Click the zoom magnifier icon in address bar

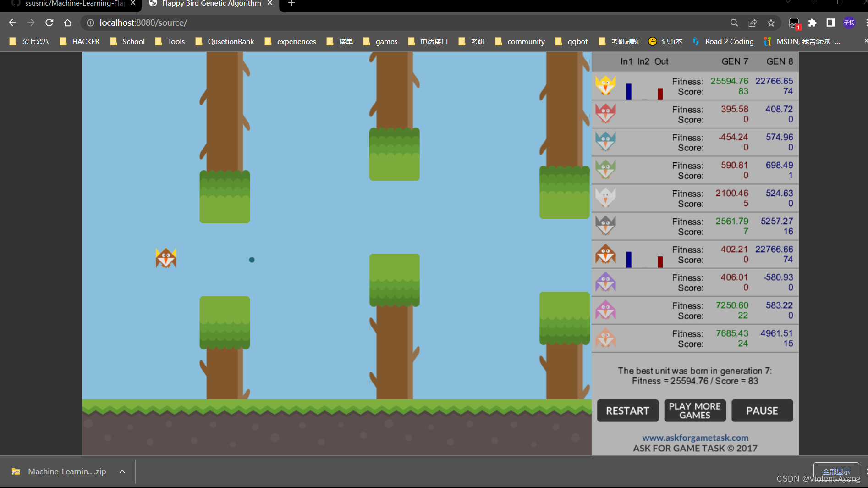pos(734,22)
